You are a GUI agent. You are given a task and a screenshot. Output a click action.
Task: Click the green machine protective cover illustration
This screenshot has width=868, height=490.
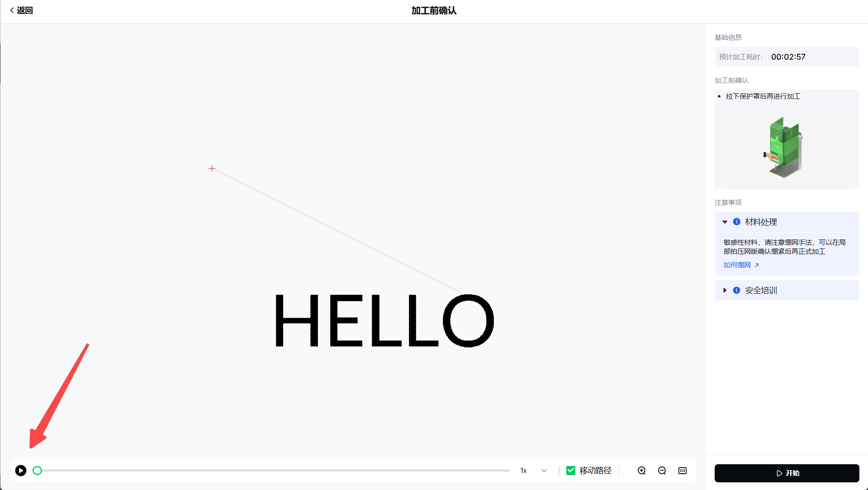[785, 147]
